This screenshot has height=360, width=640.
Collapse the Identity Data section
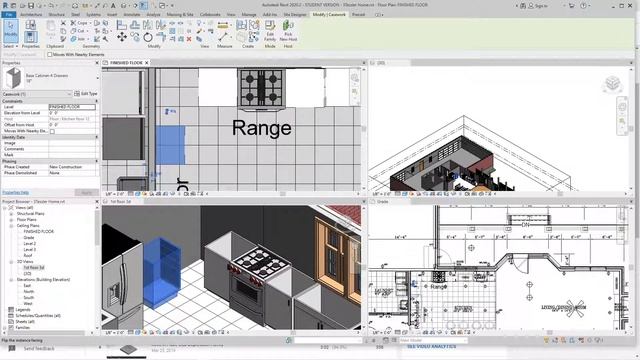click(97, 137)
